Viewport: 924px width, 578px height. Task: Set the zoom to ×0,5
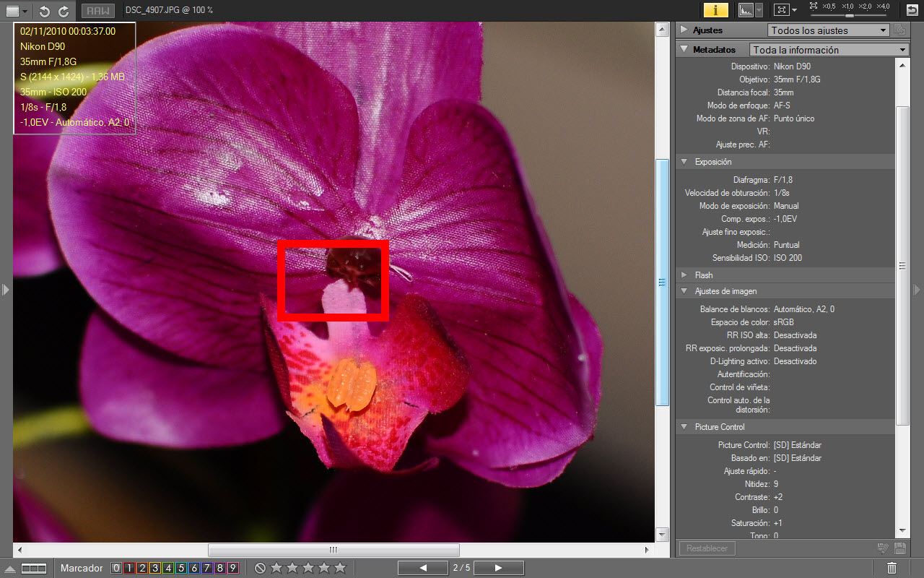[x=828, y=6]
